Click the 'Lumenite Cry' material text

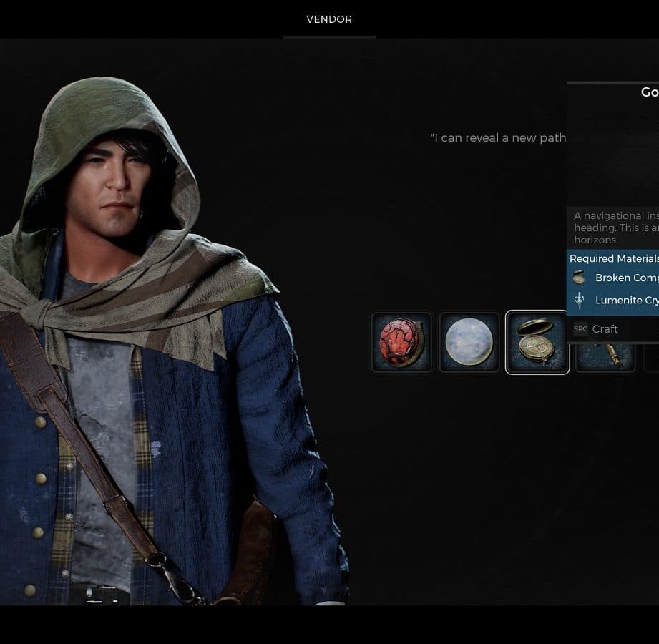click(x=627, y=300)
